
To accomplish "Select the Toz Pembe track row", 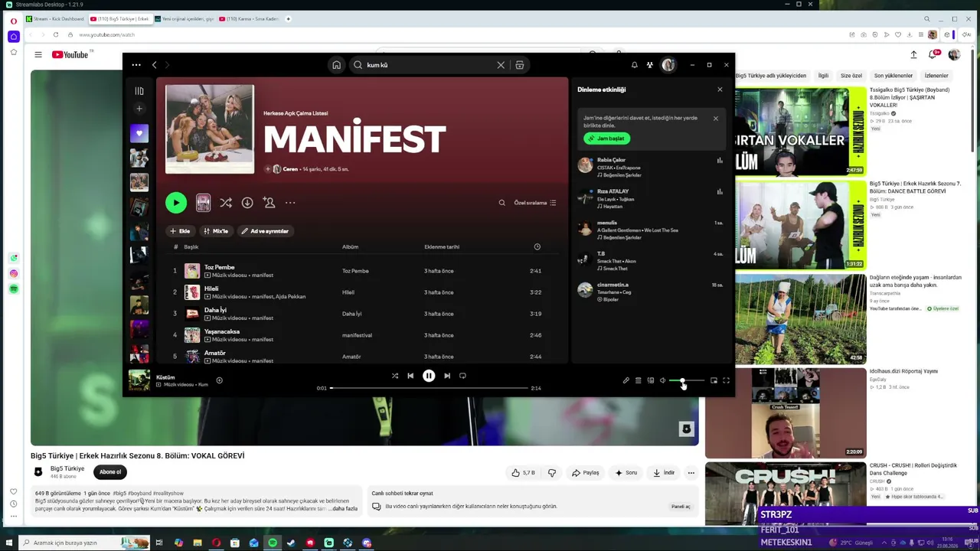I will [x=362, y=271].
